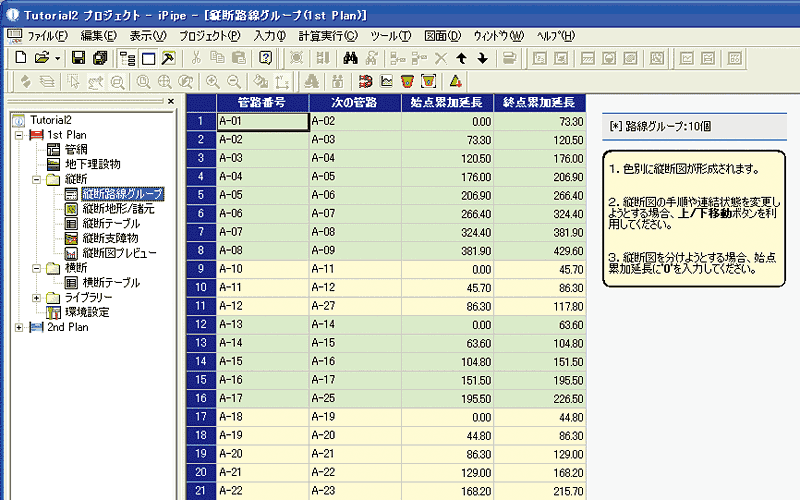
Task: Open the 計算実行(C) menu
Action: click(x=328, y=36)
